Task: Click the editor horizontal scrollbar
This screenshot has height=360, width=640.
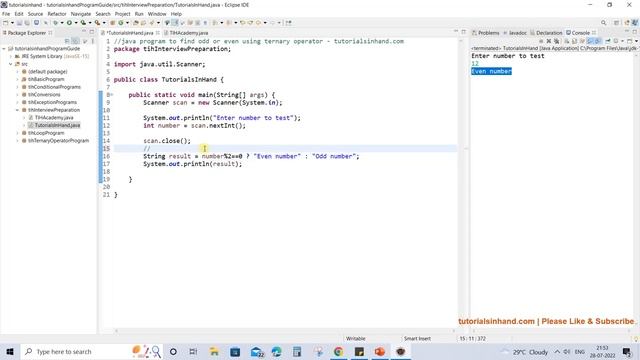Action: [x=284, y=331]
